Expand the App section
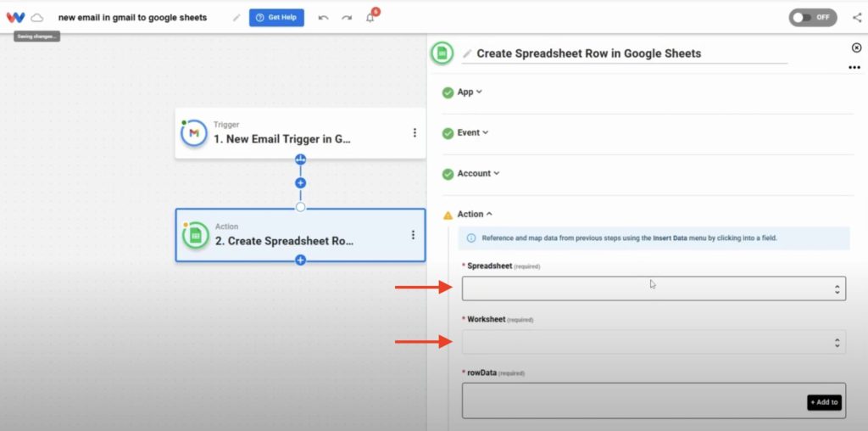The image size is (868, 431). 470,92
